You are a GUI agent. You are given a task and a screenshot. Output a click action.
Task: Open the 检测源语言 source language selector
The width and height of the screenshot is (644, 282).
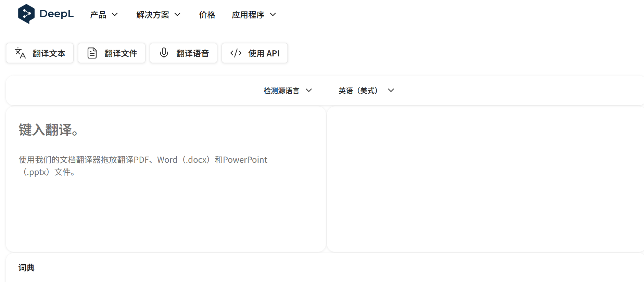point(288,91)
